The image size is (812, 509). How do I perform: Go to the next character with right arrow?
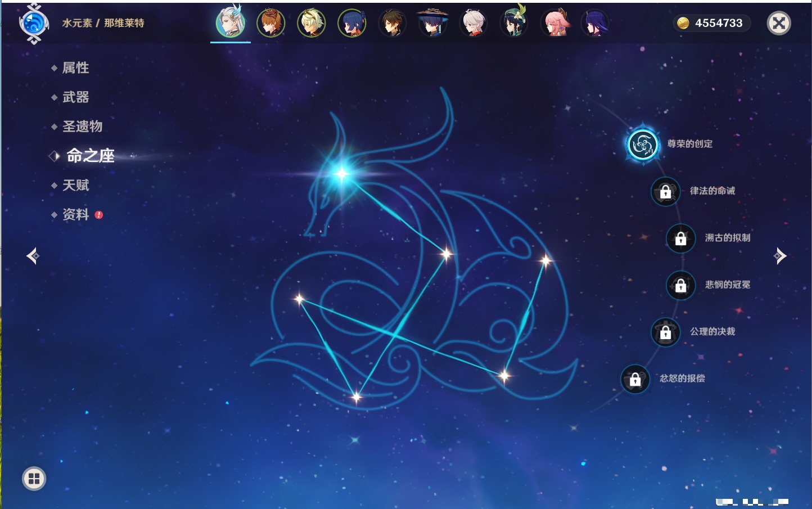click(780, 256)
